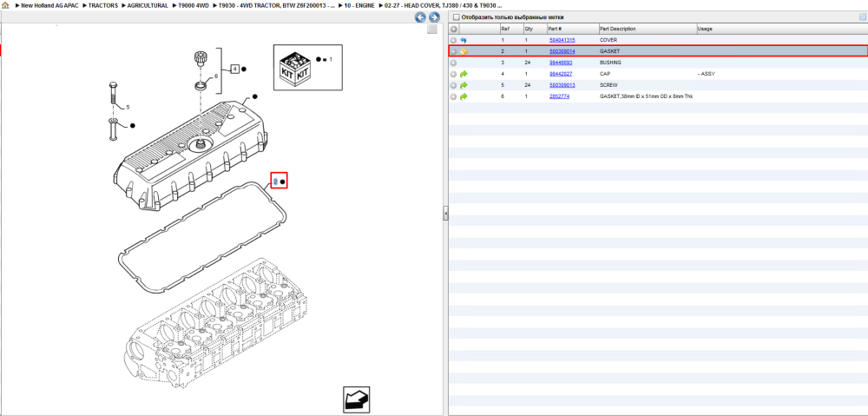The height and width of the screenshot is (416, 868).
Task: Click the green arrow icon in the CAP row
Action: coord(464,74)
